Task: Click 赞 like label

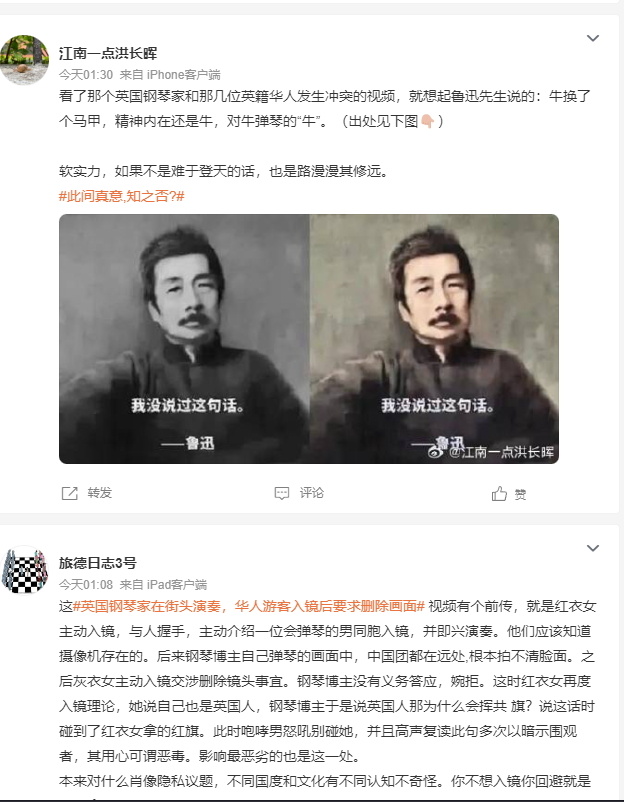Action: coord(520,495)
